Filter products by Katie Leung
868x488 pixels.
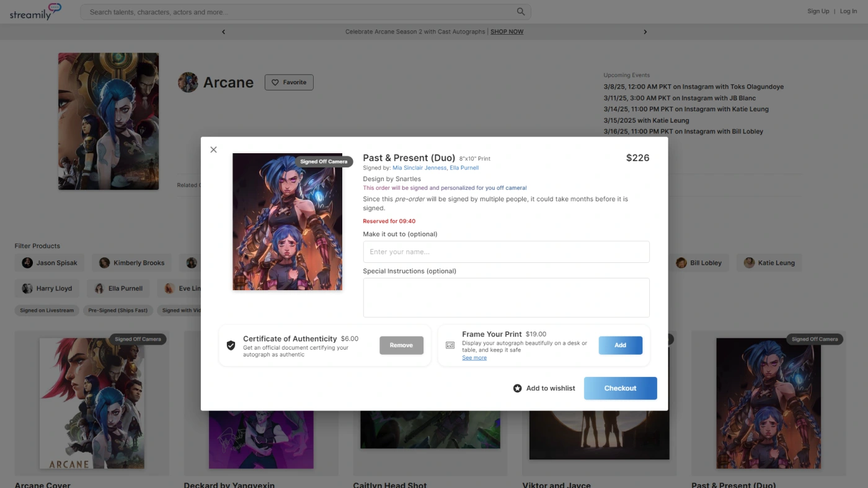pos(769,263)
